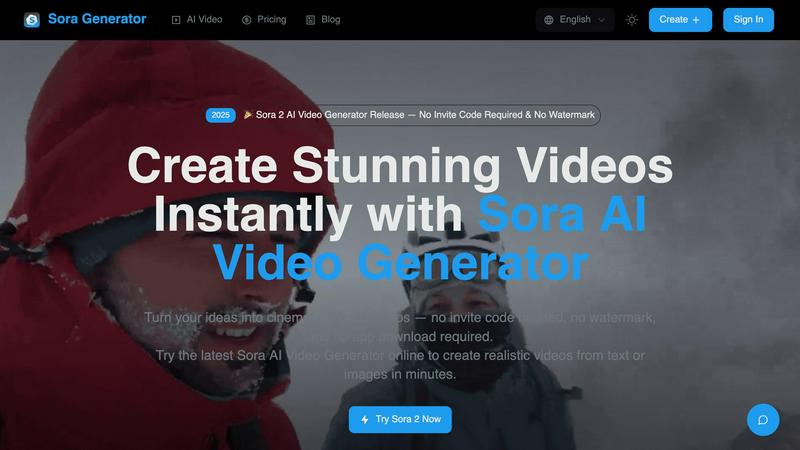800x450 pixels.
Task: Click the 'Video Generator' blue heading text
Action: [x=401, y=262]
